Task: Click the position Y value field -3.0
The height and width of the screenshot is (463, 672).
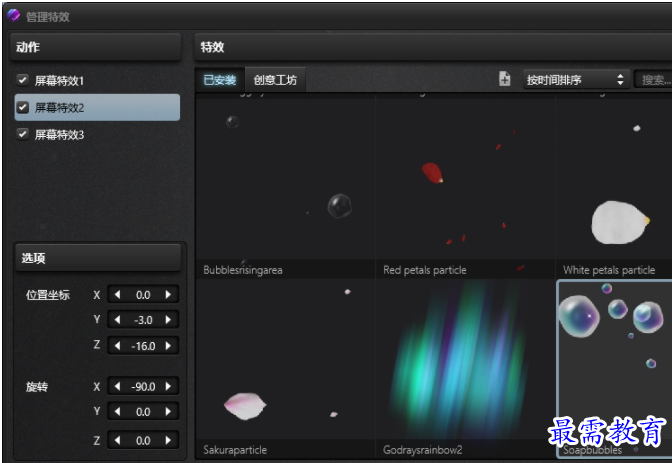Action: pos(143,320)
